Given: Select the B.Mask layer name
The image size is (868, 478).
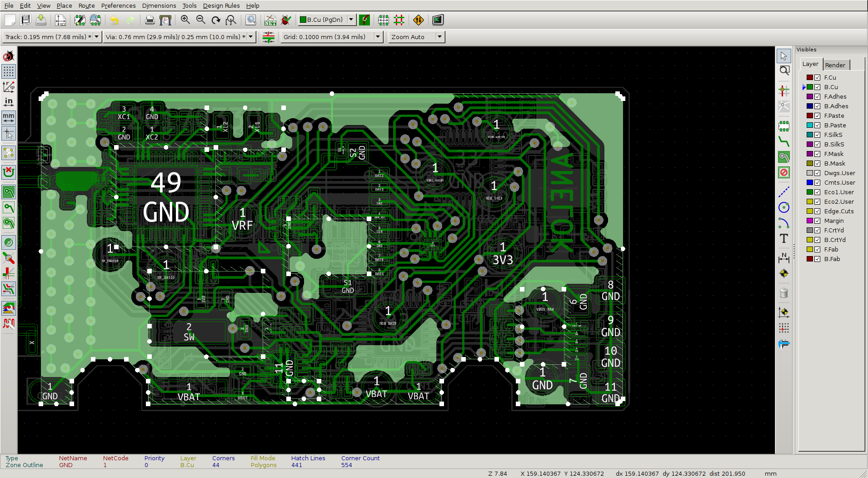Looking at the screenshot, I should (x=835, y=164).
